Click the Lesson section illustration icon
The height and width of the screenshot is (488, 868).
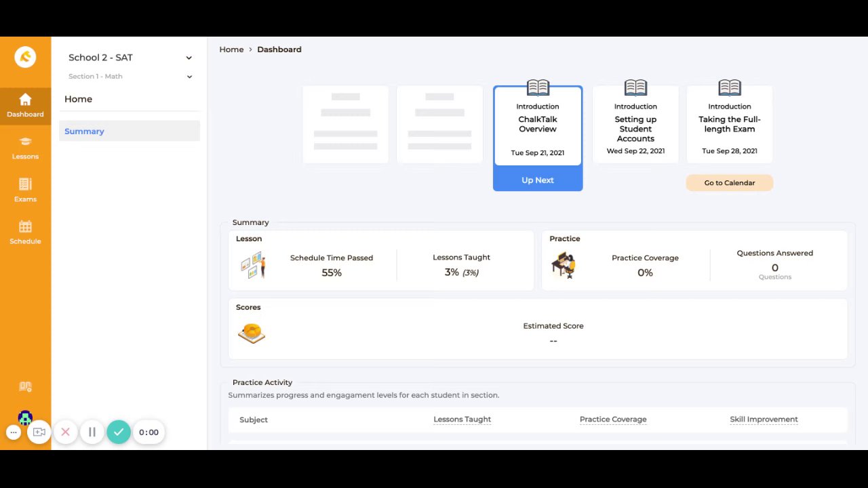(253, 265)
